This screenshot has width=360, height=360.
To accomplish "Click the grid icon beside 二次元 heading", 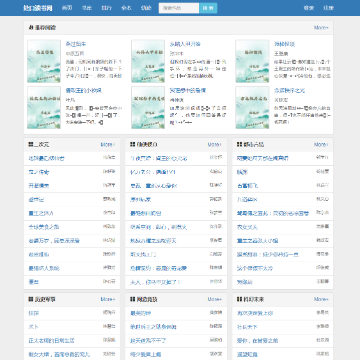I will click(31, 145).
